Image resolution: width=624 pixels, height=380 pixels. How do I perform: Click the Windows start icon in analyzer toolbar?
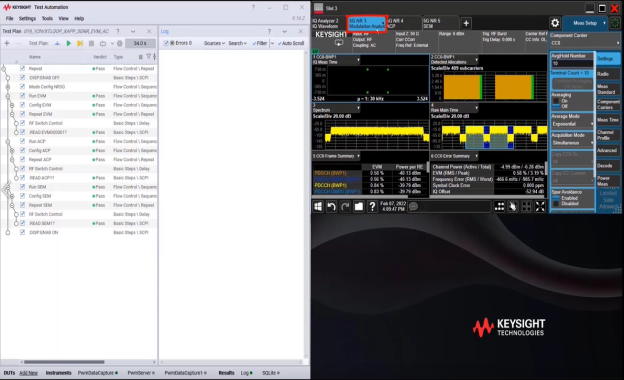[x=318, y=206]
